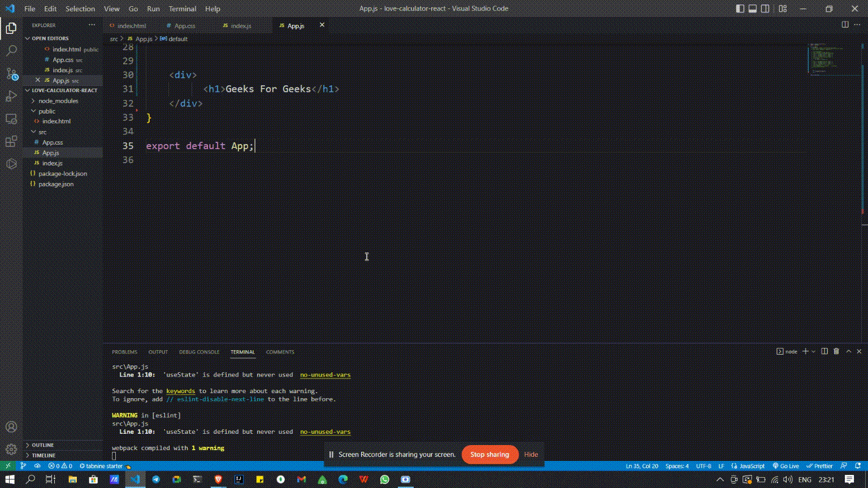868x488 pixels.
Task: Expand the Timeline section
Action: click(63, 455)
